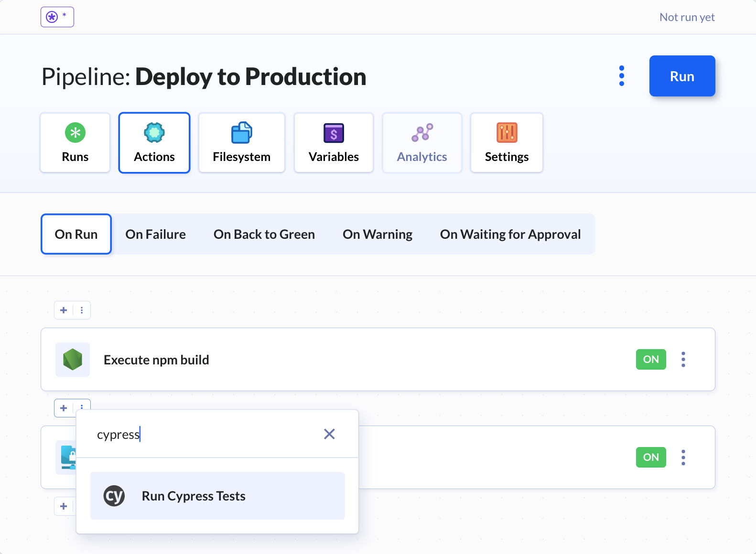The width and height of the screenshot is (756, 554).
Task: Click the Node.js icon of npm build action
Action: 73,360
